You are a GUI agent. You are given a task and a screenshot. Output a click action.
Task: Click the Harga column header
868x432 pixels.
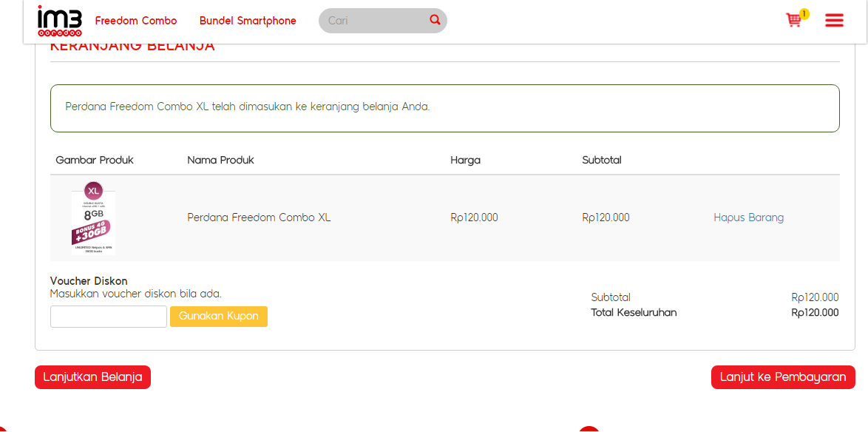[465, 160]
